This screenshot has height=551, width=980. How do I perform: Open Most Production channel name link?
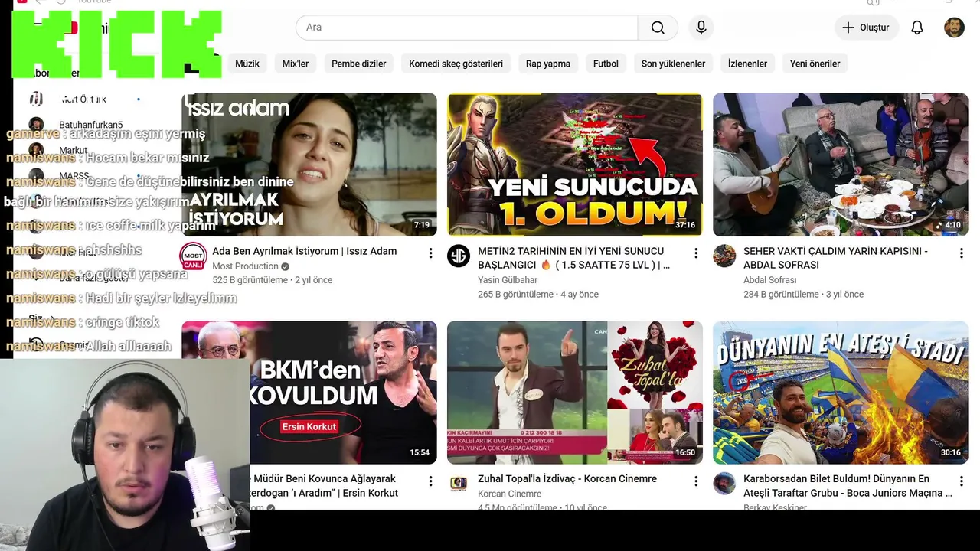click(245, 266)
